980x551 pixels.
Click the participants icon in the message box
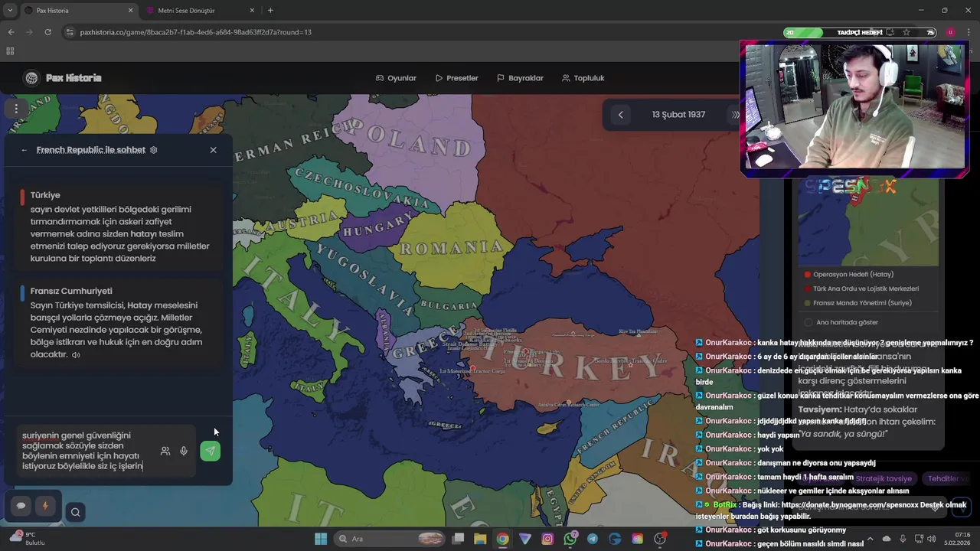coord(165,452)
